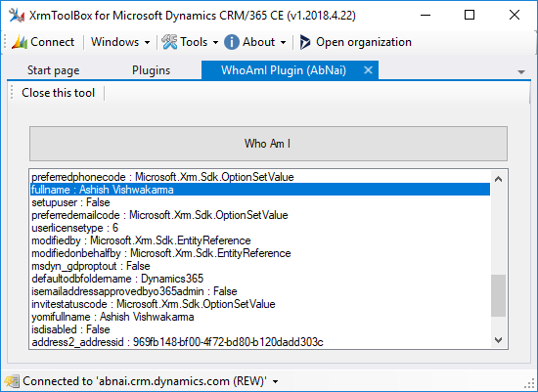The image size is (538, 392).
Task: Click the About info icon
Action: coord(232,42)
